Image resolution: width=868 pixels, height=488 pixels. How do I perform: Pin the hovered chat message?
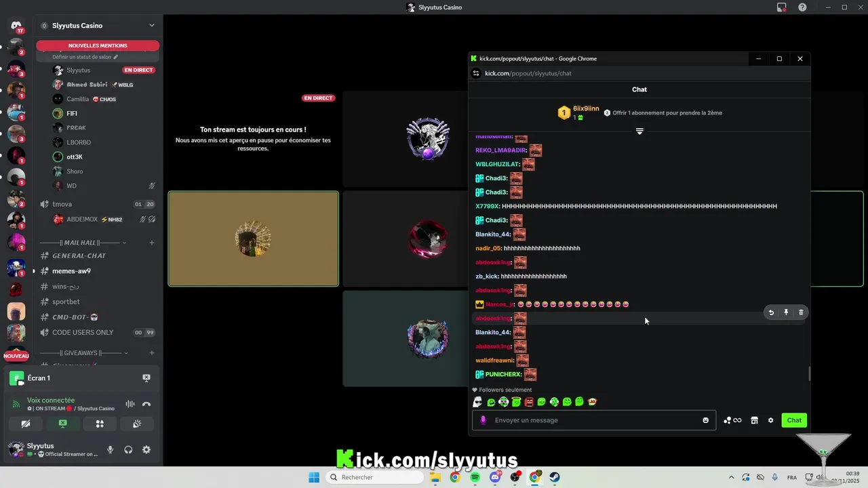coord(786,312)
